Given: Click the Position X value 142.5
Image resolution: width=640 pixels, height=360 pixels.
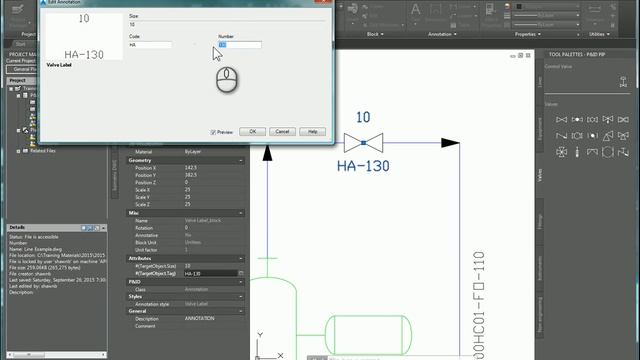Looking at the screenshot, I should [x=191, y=168].
